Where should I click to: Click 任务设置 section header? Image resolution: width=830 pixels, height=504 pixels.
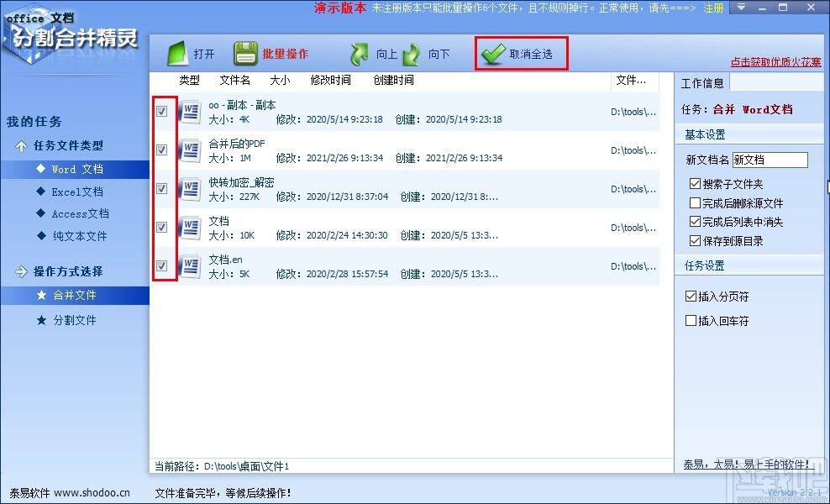705,265
